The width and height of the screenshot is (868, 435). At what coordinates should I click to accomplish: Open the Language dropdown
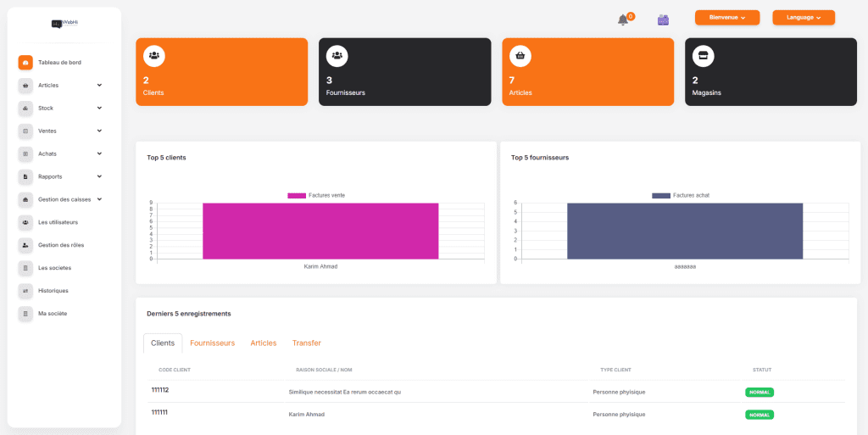coord(803,18)
